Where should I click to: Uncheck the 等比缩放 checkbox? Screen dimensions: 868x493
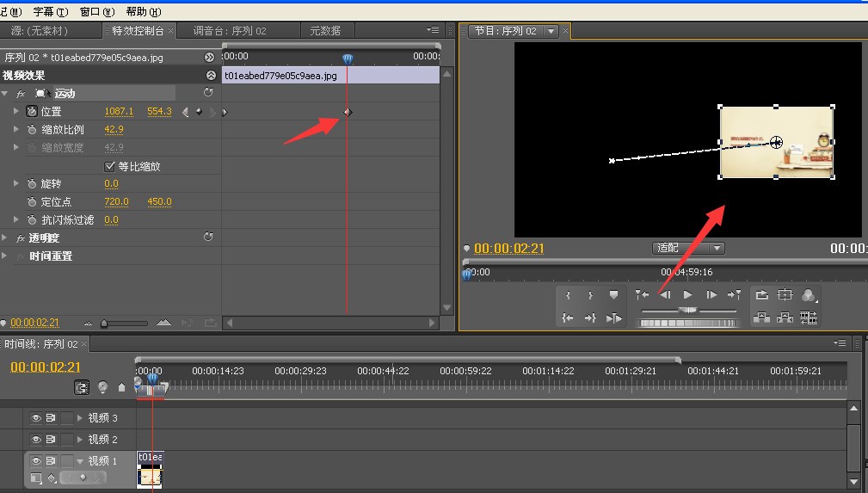click(x=109, y=166)
